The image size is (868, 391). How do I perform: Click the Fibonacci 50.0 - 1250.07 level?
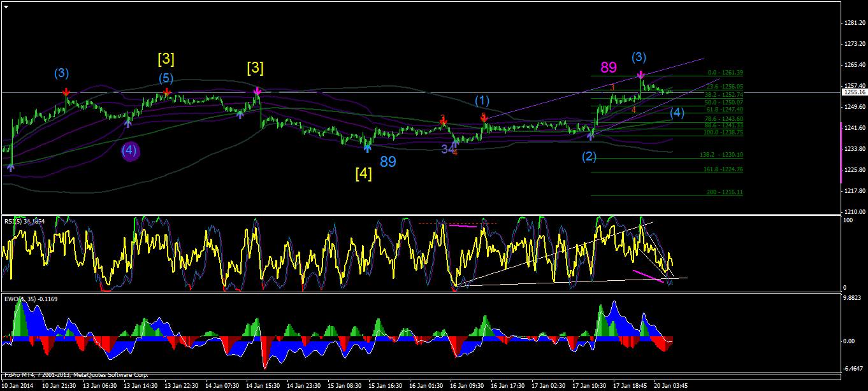click(725, 102)
